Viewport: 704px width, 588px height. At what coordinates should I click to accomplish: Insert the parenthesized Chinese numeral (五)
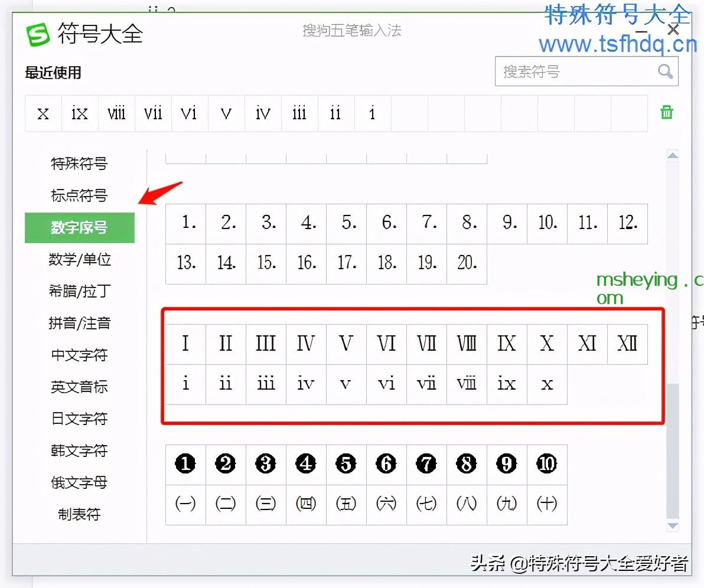(x=346, y=504)
